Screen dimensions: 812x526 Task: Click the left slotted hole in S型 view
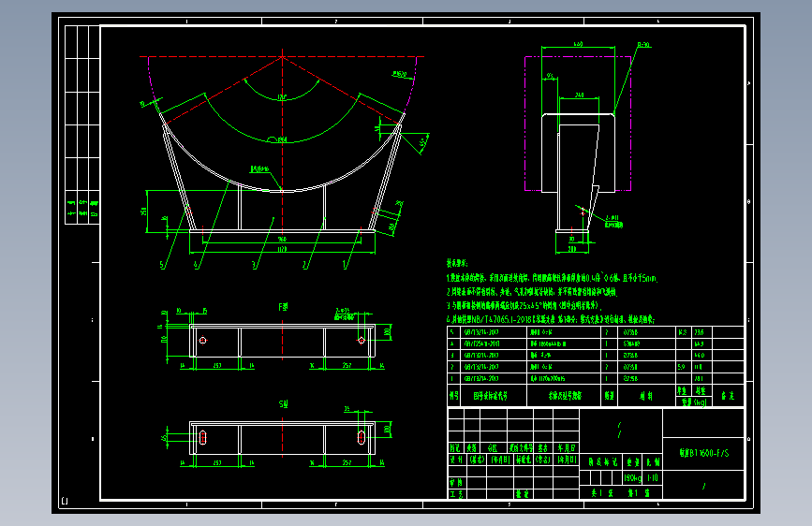[x=203, y=437]
